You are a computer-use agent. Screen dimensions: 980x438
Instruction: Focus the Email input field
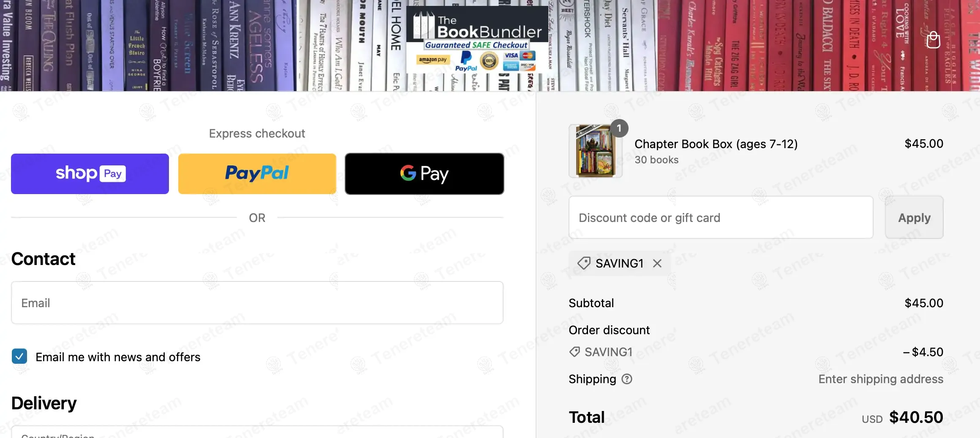257,303
